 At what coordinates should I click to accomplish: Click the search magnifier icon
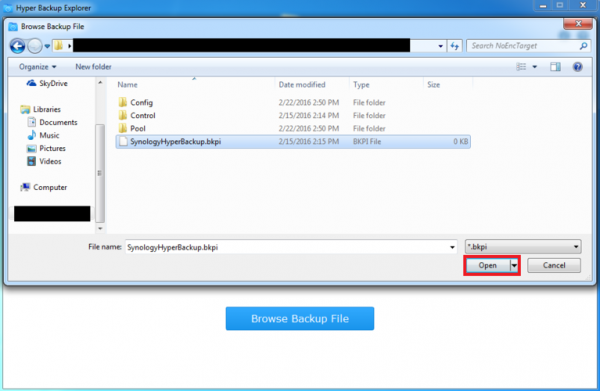[x=584, y=46]
